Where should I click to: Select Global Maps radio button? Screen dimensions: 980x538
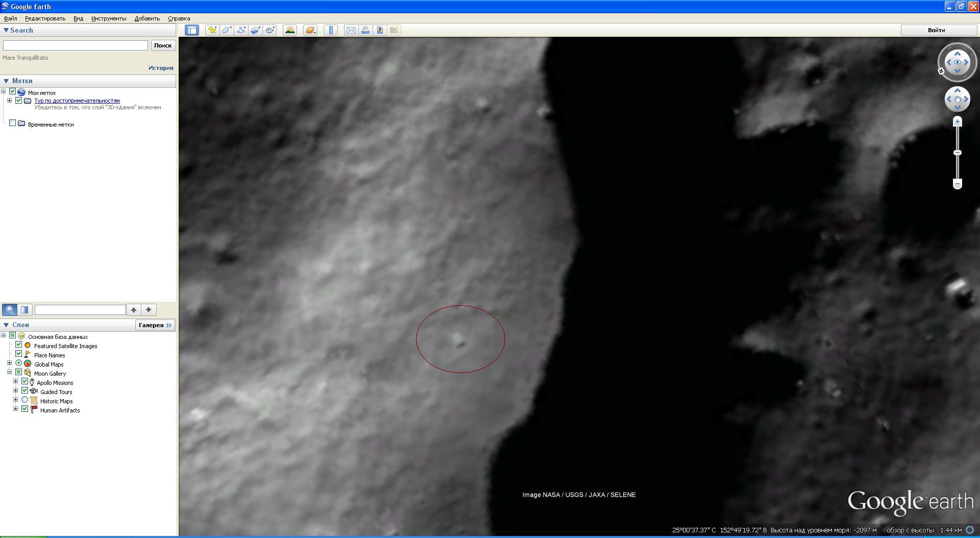click(19, 363)
